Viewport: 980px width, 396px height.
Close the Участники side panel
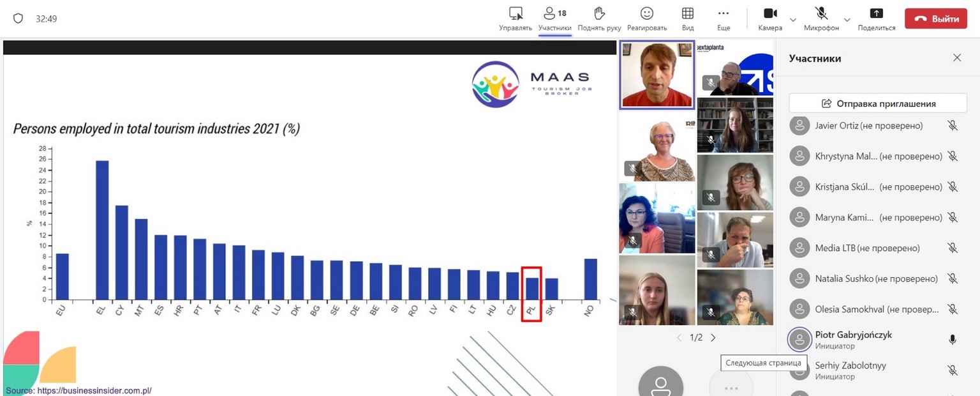(957, 58)
